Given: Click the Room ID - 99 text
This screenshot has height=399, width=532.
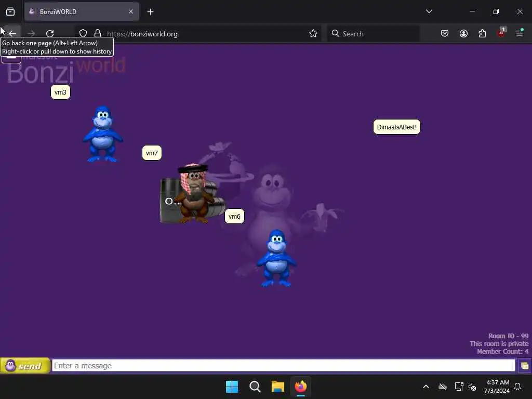Looking at the screenshot, I should point(508,336).
